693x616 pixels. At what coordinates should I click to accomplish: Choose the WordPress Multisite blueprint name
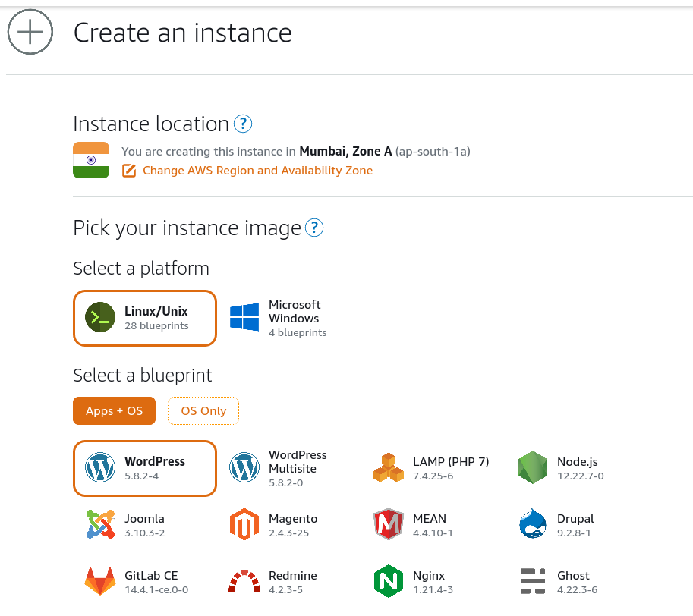tap(298, 461)
